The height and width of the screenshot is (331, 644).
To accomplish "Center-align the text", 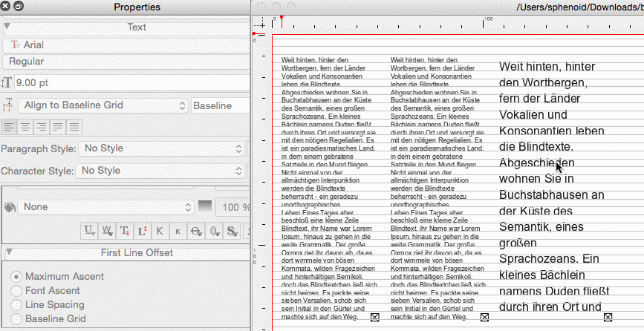I will click(x=25, y=127).
